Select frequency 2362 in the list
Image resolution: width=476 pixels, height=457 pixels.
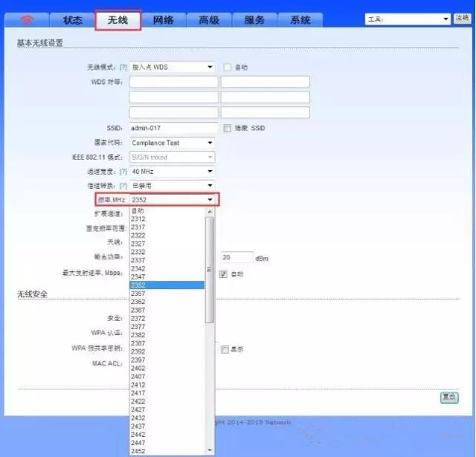pyautogui.click(x=167, y=302)
